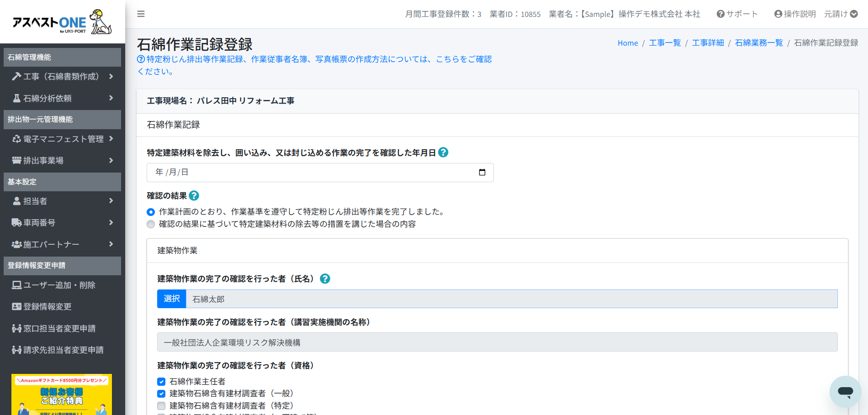Expand 電子マニフェスト管理 sidebar menu
Image resolution: width=868 pixels, height=415 pixels.
pos(62,139)
